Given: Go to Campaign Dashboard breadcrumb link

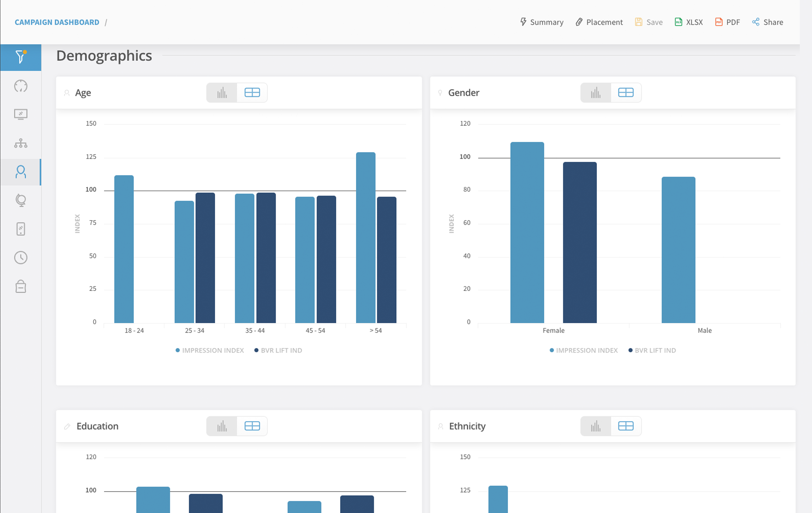Looking at the screenshot, I should (57, 22).
